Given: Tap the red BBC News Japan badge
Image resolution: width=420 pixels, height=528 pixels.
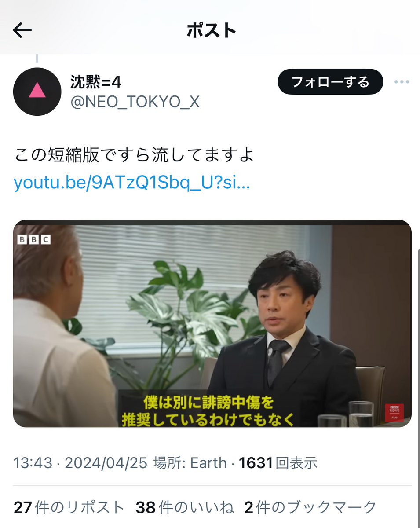Looking at the screenshot, I should point(394,413).
